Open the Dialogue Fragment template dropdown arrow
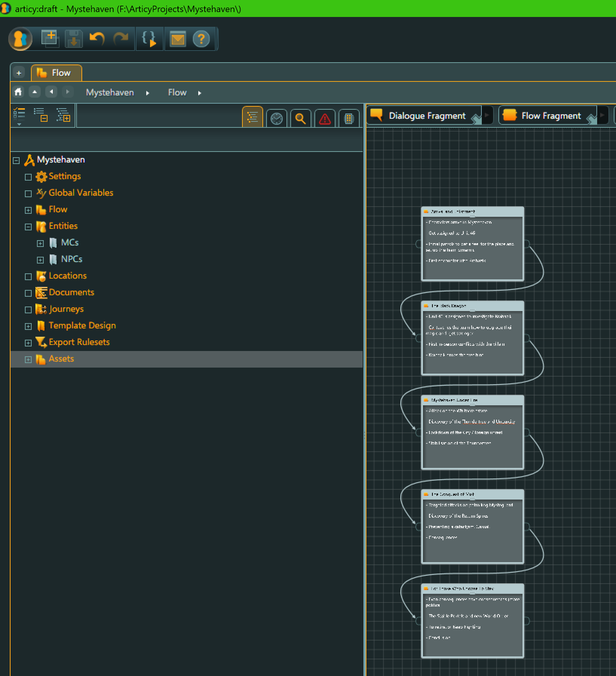The width and height of the screenshot is (616, 676). coord(488,115)
